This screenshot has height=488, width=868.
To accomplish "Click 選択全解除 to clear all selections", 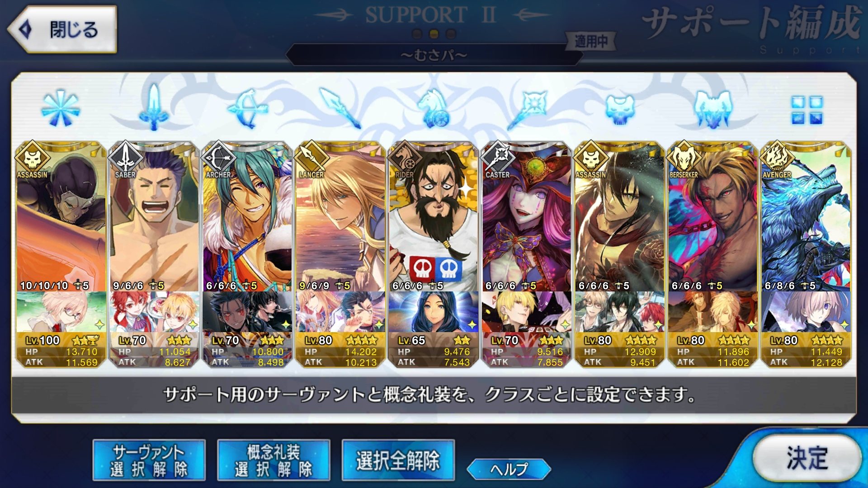I will tap(398, 460).
